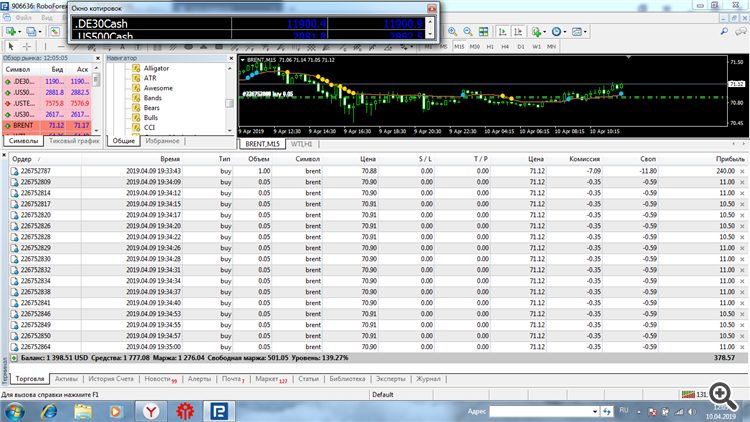Open the Profiles icon in the toolbar

(31, 32)
